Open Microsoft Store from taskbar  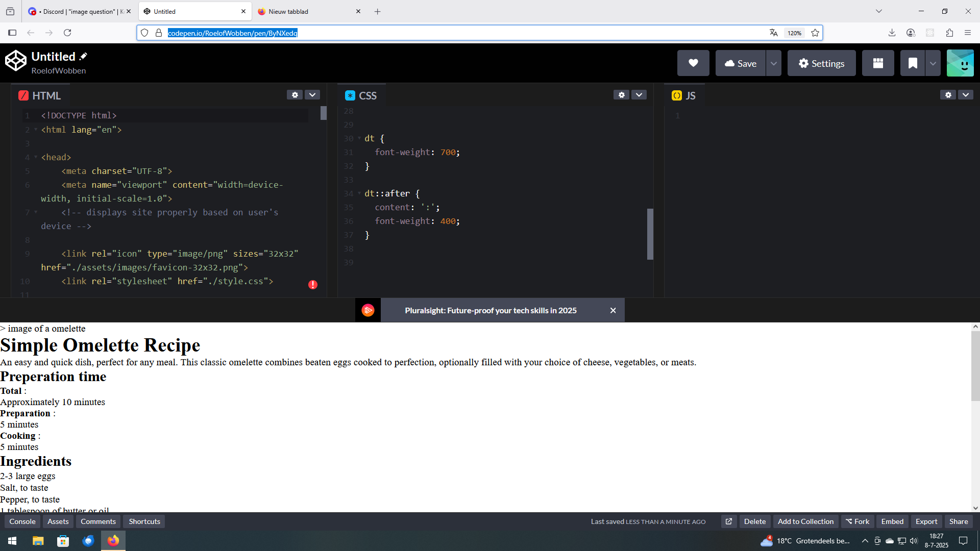(63, 541)
